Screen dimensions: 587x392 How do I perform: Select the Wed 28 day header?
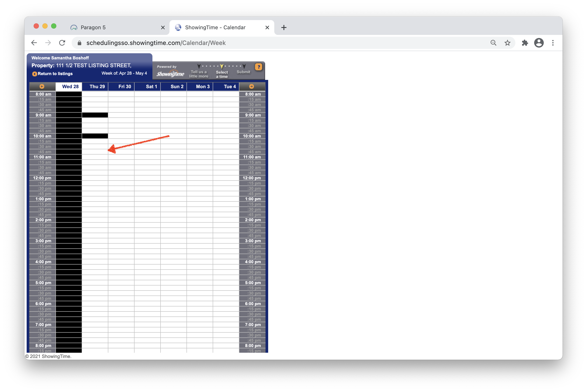pyautogui.click(x=69, y=86)
